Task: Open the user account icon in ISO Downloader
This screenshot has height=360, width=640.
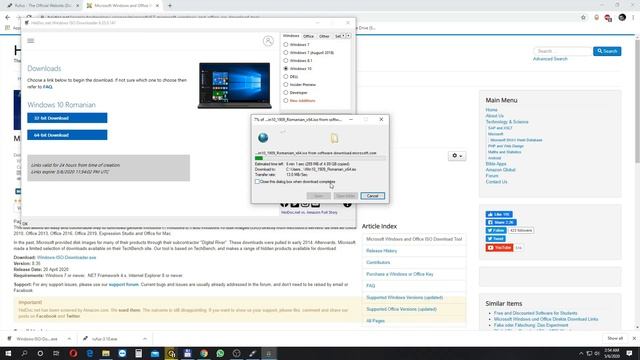Action: (x=268, y=41)
